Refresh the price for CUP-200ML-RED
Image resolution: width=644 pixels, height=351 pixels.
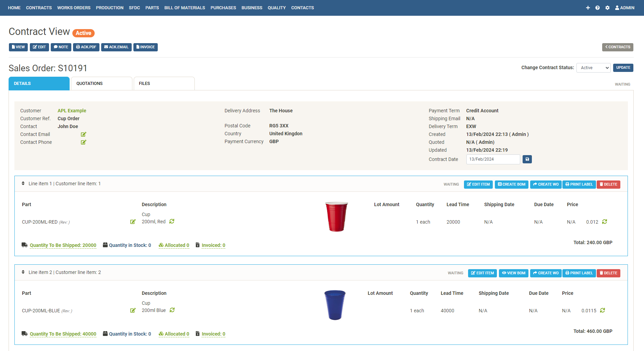click(x=604, y=222)
